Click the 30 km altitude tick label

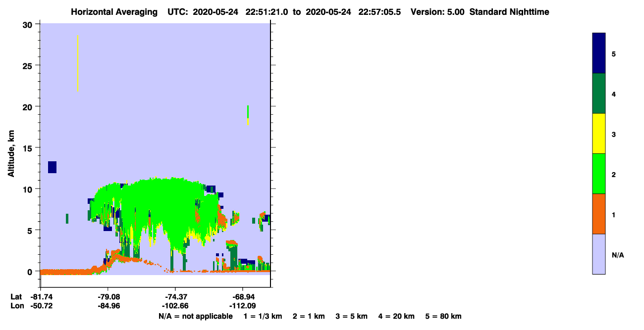click(x=28, y=24)
